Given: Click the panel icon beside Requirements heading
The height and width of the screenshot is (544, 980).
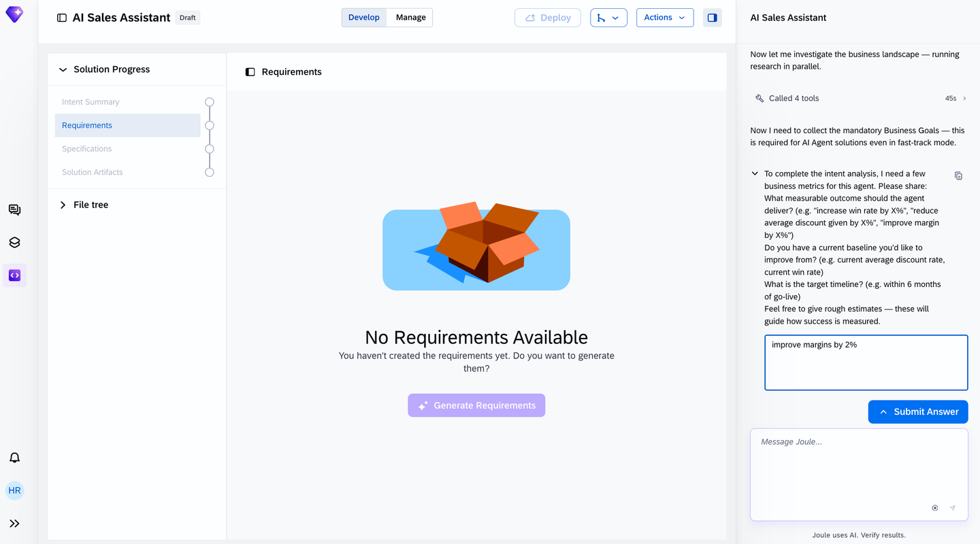Looking at the screenshot, I should (x=250, y=72).
